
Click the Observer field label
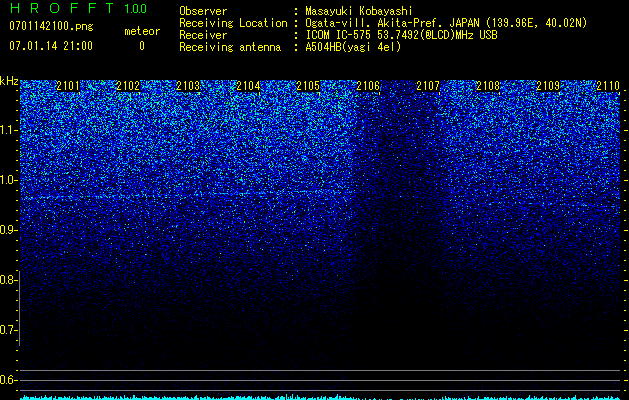pos(203,11)
